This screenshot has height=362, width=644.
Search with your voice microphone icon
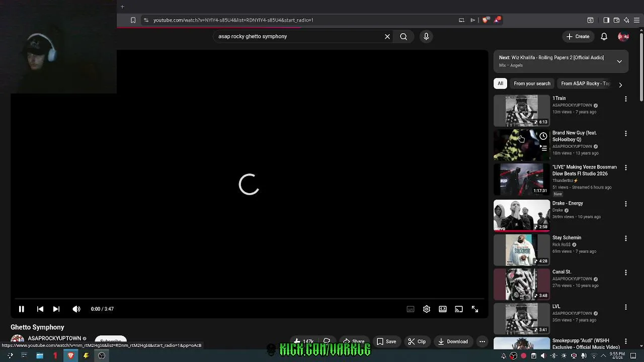pyautogui.click(x=426, y=36)
